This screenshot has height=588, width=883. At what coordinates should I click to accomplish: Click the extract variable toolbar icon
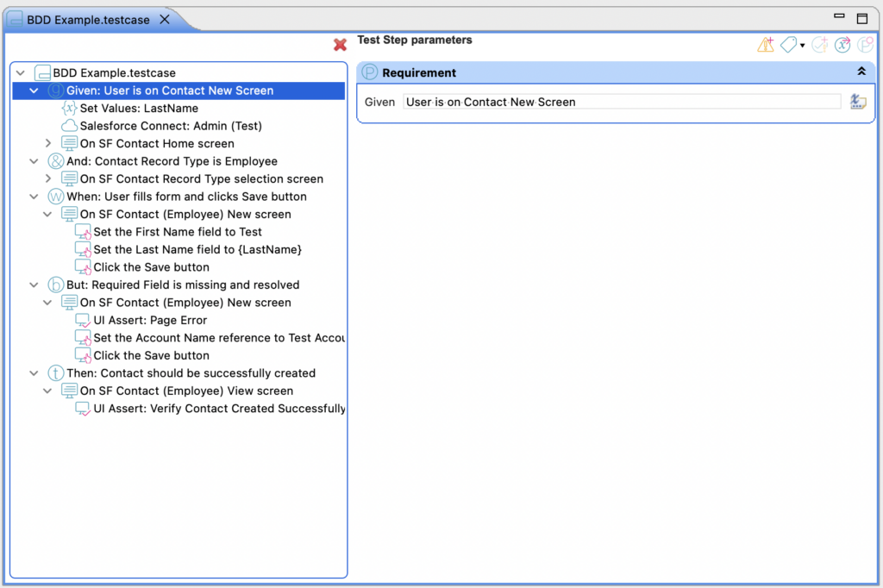click(842, 44)
